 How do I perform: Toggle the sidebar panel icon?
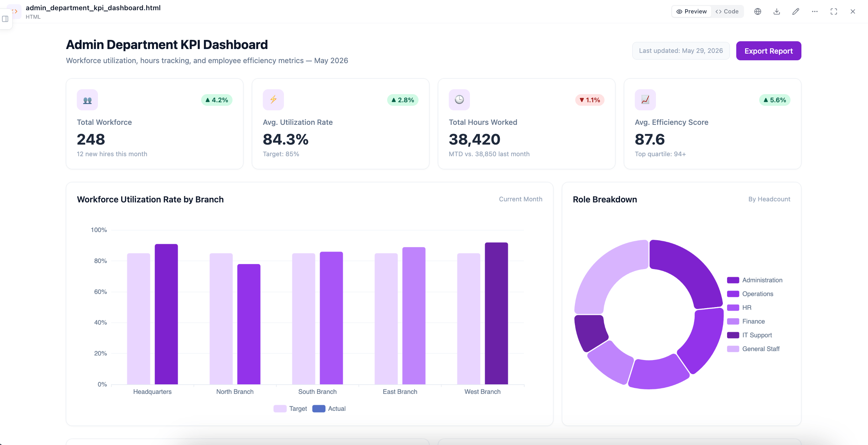click(5, 19)
